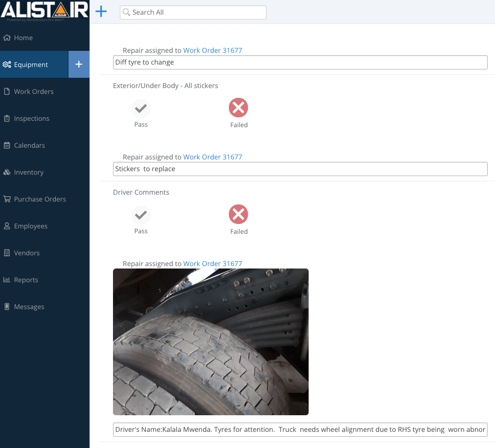Open the Vendors list

click(x=26, y=253)
